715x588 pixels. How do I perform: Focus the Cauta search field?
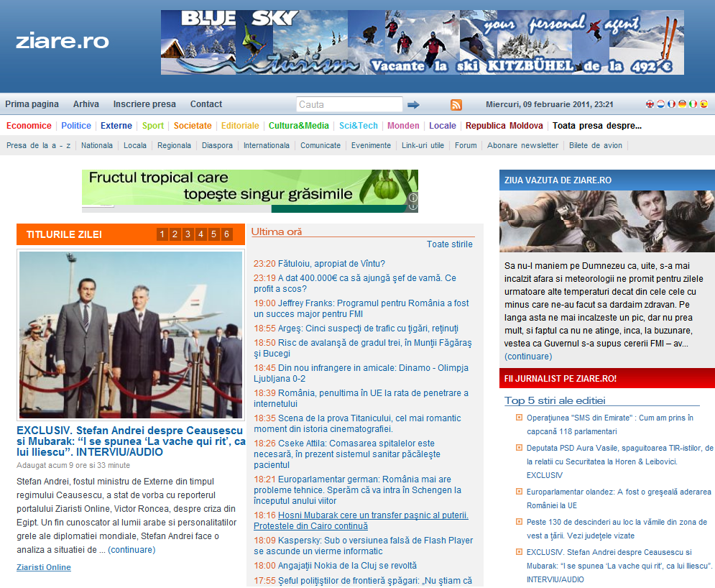(x=349, y=104)
